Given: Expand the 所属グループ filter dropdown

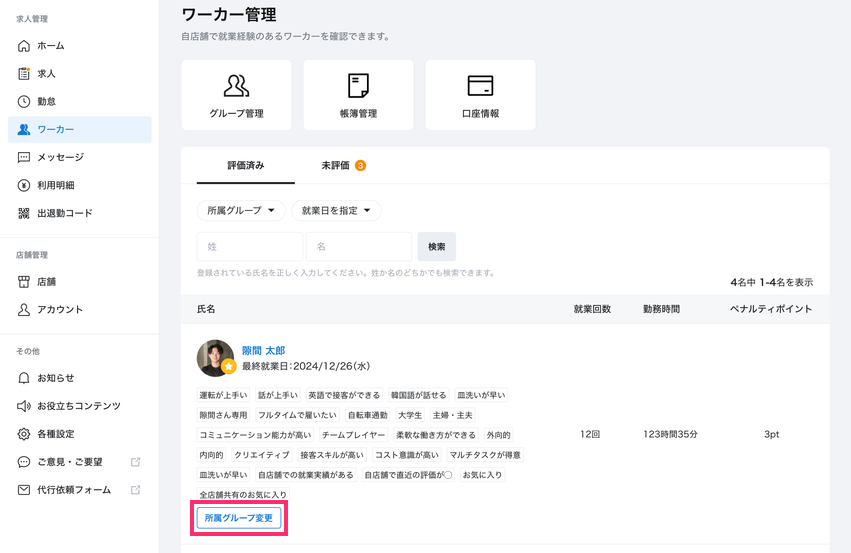Looking at the screenshot, I should tap(239, 211).
